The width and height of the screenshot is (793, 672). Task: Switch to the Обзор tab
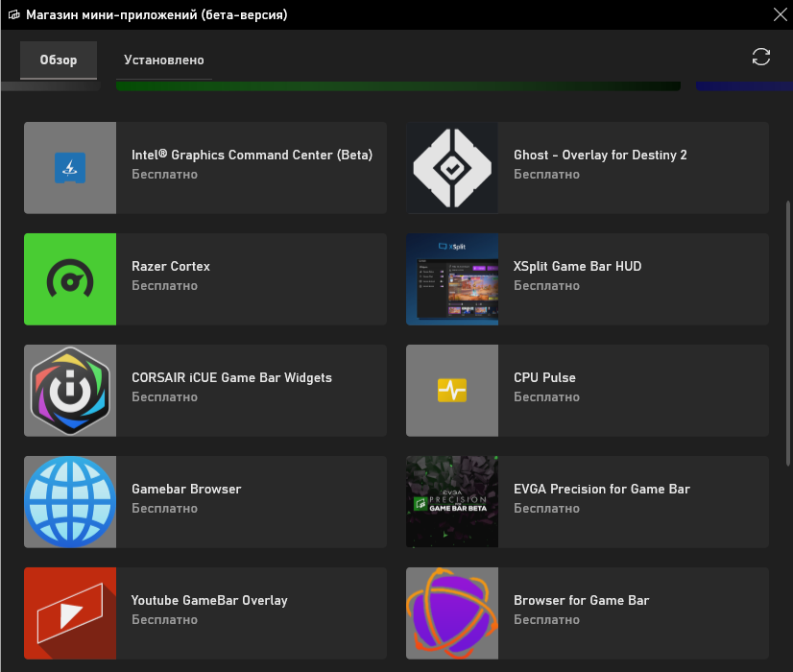pos(59,60)
